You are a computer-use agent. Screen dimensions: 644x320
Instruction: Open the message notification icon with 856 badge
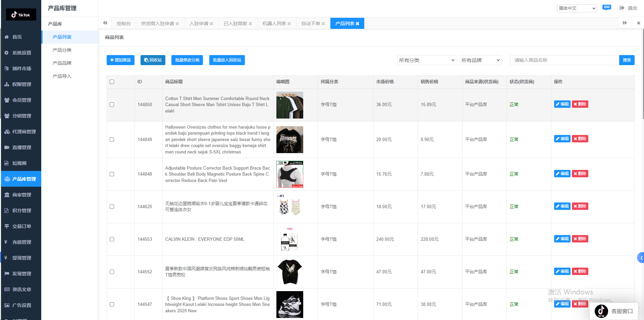[x=606, y=8]
